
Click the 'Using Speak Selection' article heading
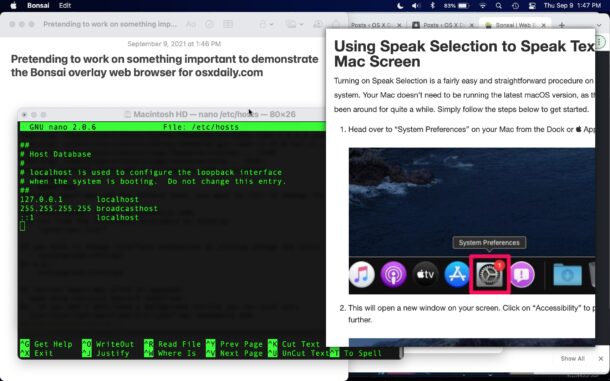(x=465, y=54)
